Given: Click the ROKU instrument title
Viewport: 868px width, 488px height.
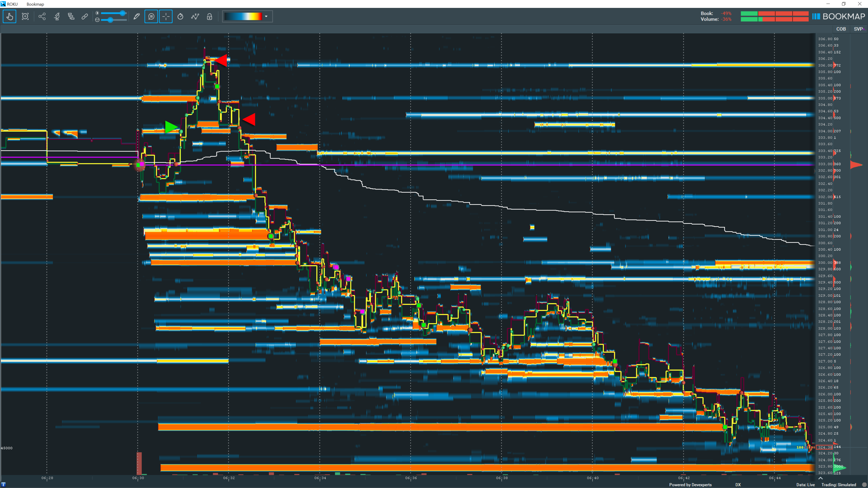Looking at the screenshot, I should point(12,4).
